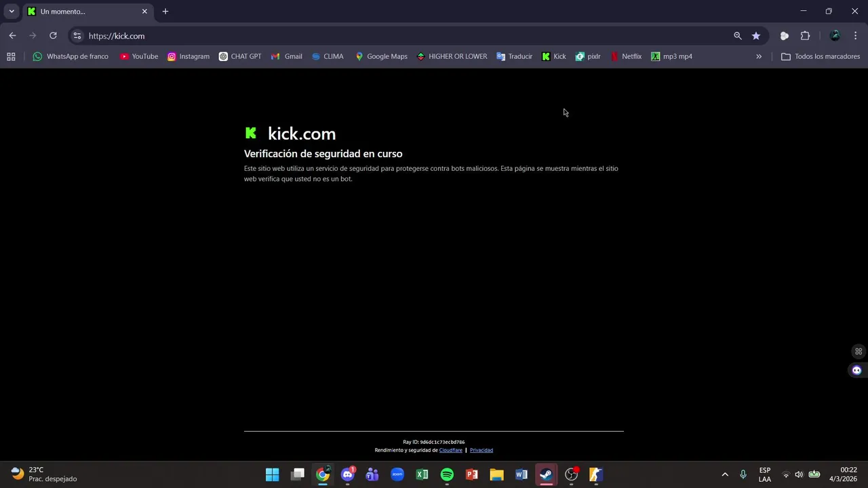This screenshot has height=488, width=868.
Task: Click the extension icon left of Extensions
Action: (x=785, y=36)
